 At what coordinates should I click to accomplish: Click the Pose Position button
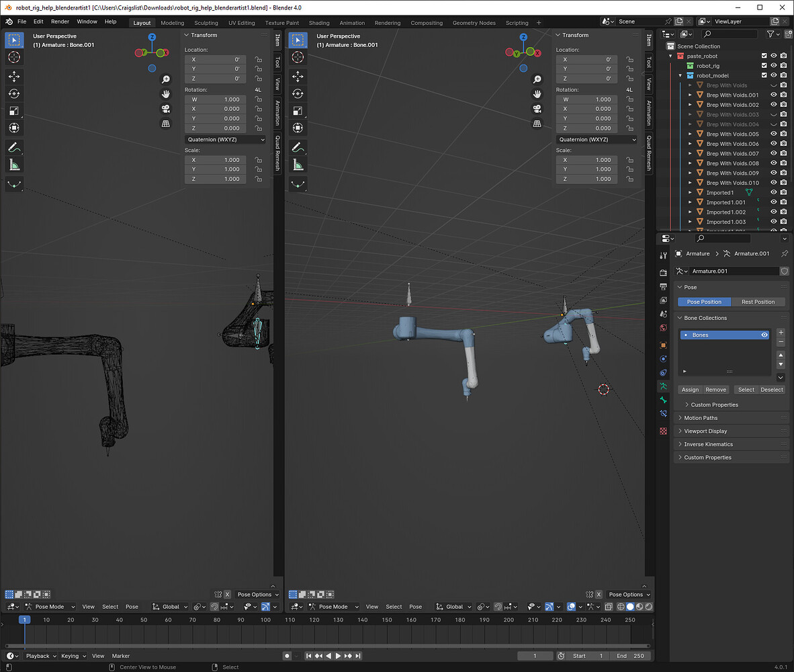click(704, 302)
